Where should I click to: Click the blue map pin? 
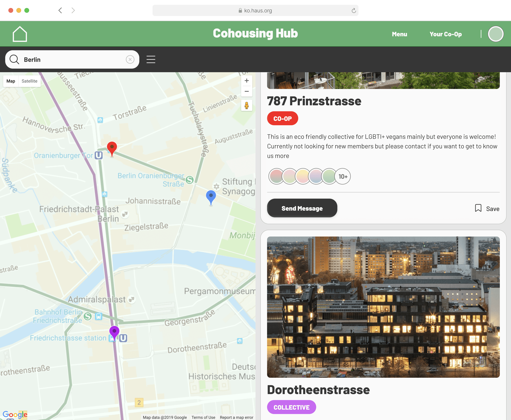211,196
